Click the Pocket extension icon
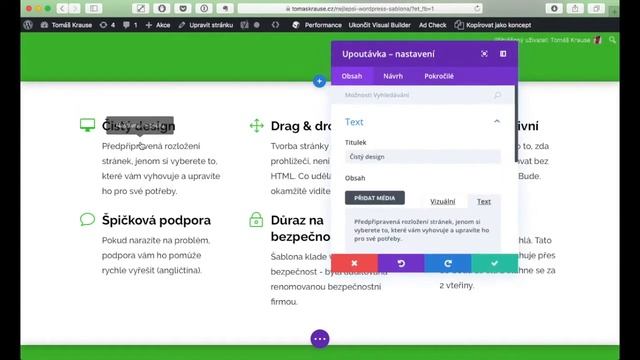The image size is (640, 360). [183, 8]
